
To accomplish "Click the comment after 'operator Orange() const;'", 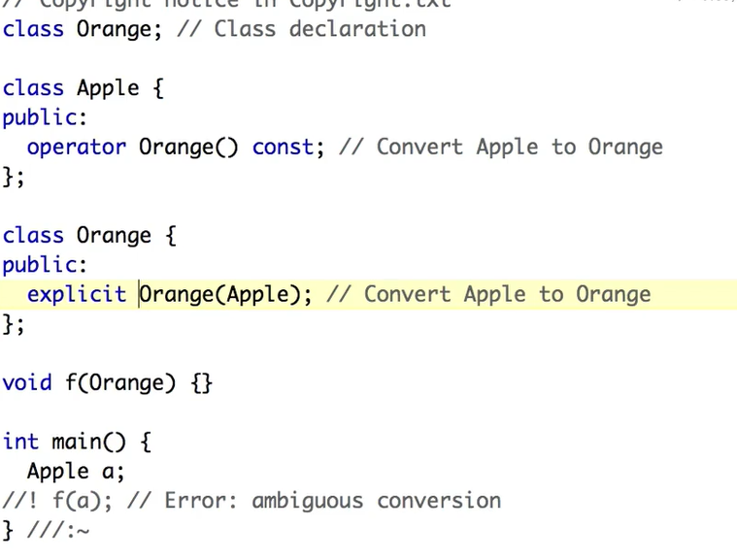I will [x=501, y=147].
